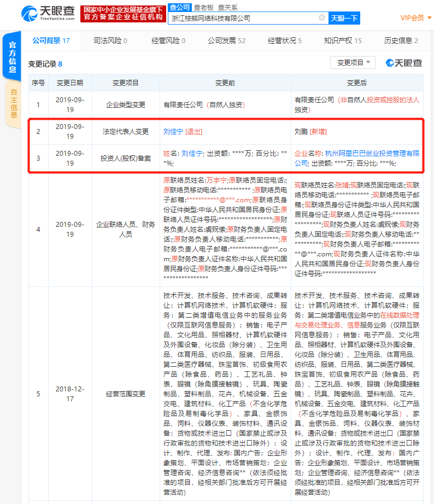
Task: Open the 公司背景 17 tab
Action: [x=51, y=40]
